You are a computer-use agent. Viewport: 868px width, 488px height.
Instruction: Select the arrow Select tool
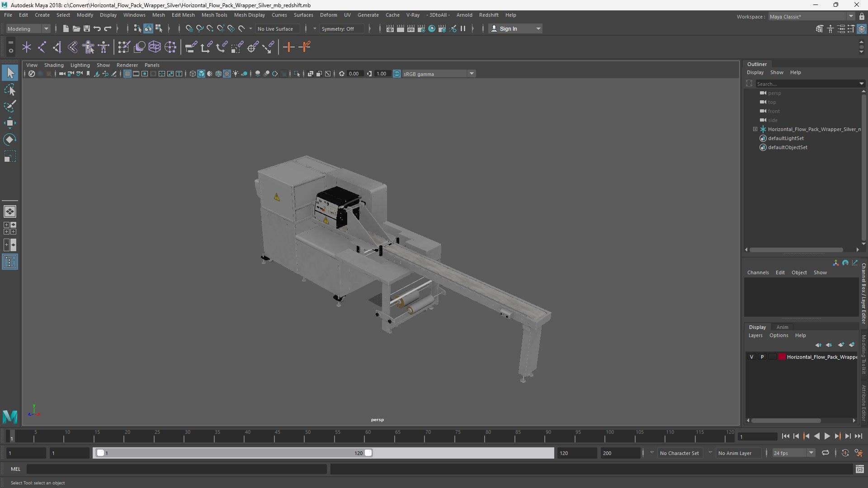pos(10,73)
